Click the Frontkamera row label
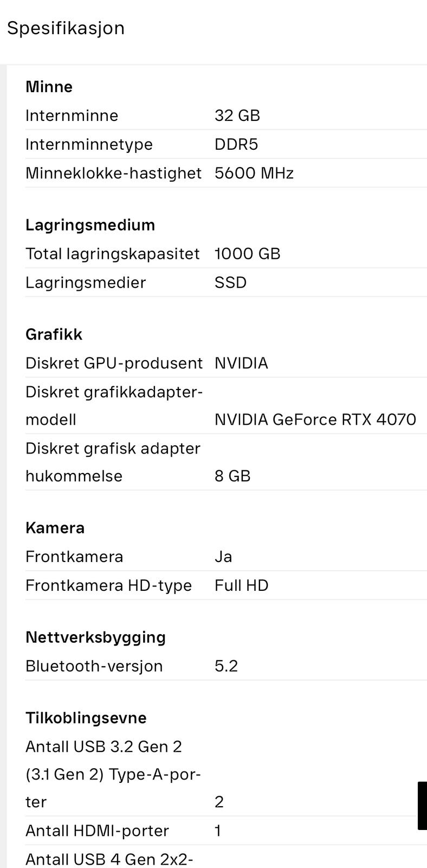The height and width of the screenshot is (868, 427). [74, 557]
